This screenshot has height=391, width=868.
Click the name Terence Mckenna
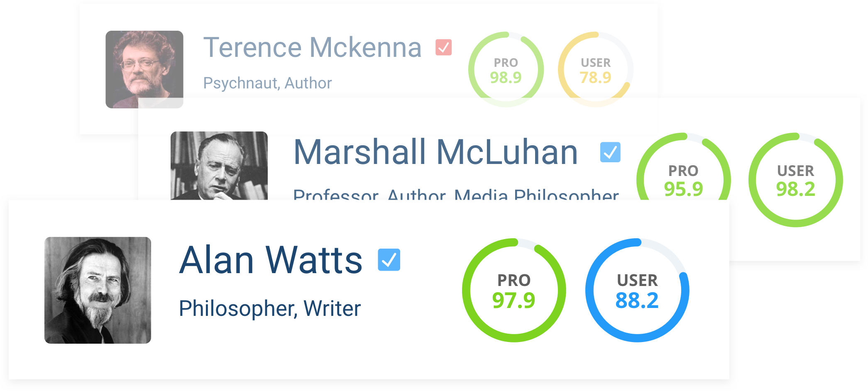point(312,47)
